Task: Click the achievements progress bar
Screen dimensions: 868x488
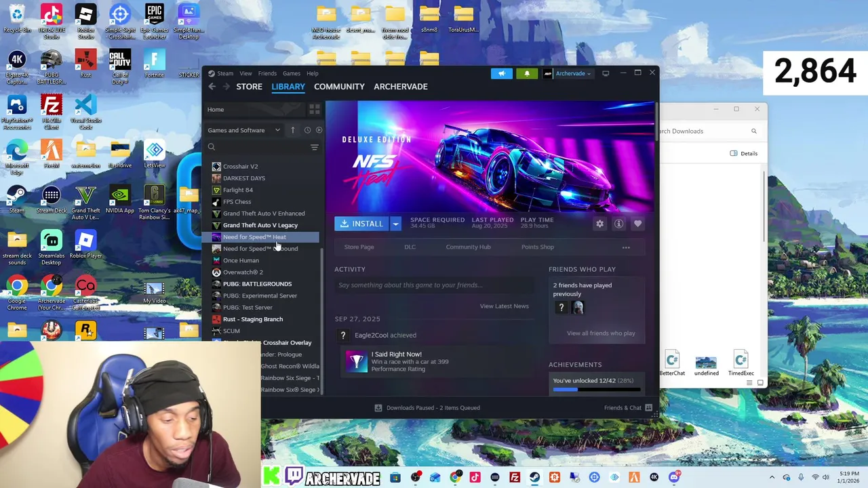Action: click(x=597, y=390)
